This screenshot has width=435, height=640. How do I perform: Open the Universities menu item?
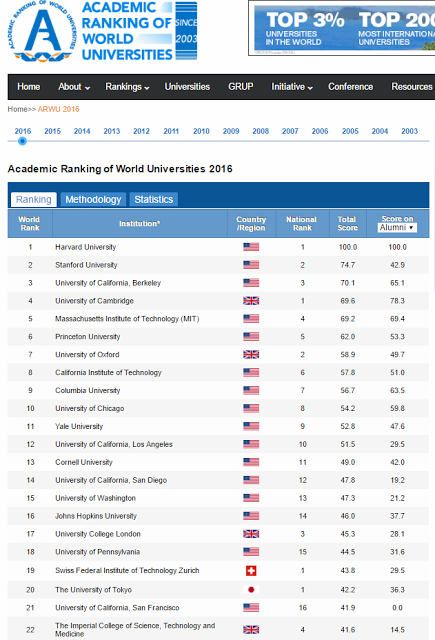click(187, 87)
